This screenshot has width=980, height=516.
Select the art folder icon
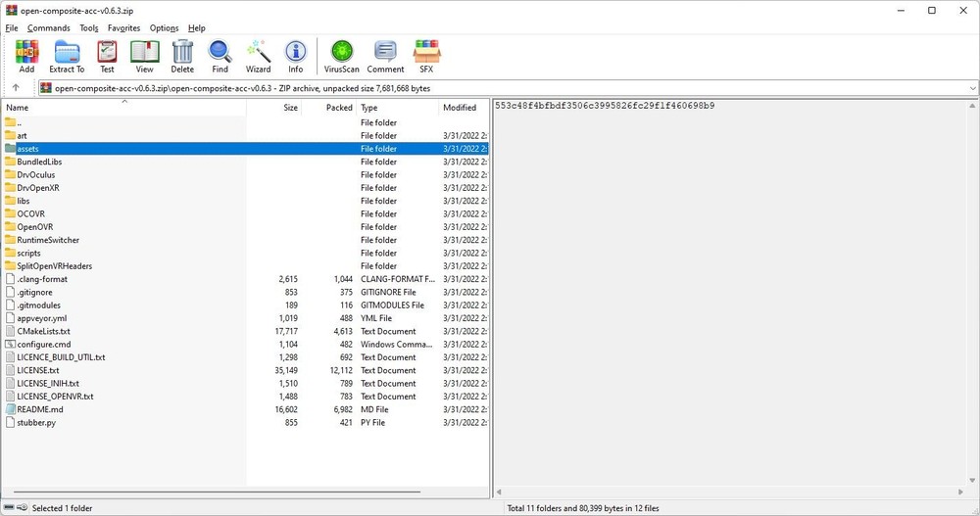tap(10, 135)
